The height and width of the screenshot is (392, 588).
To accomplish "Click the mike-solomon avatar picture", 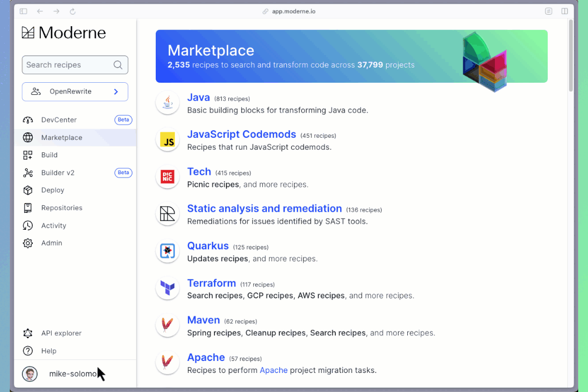I will pos(29,374).
